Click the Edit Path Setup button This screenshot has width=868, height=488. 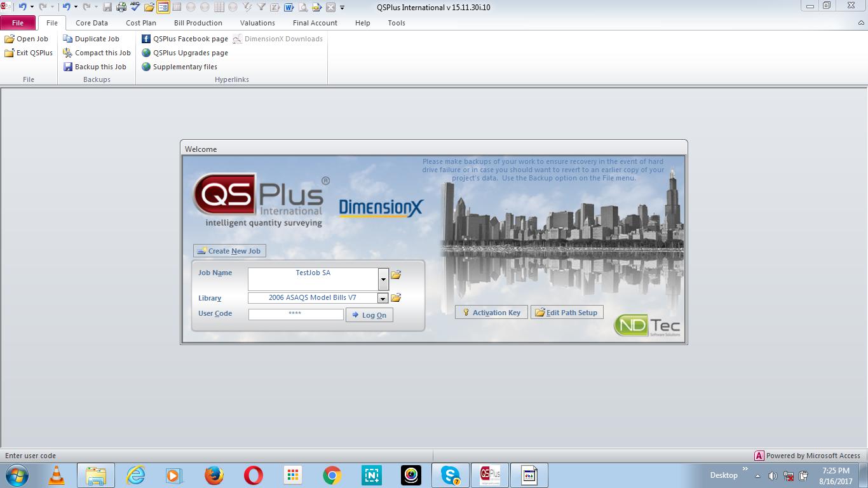coord(566,312)
